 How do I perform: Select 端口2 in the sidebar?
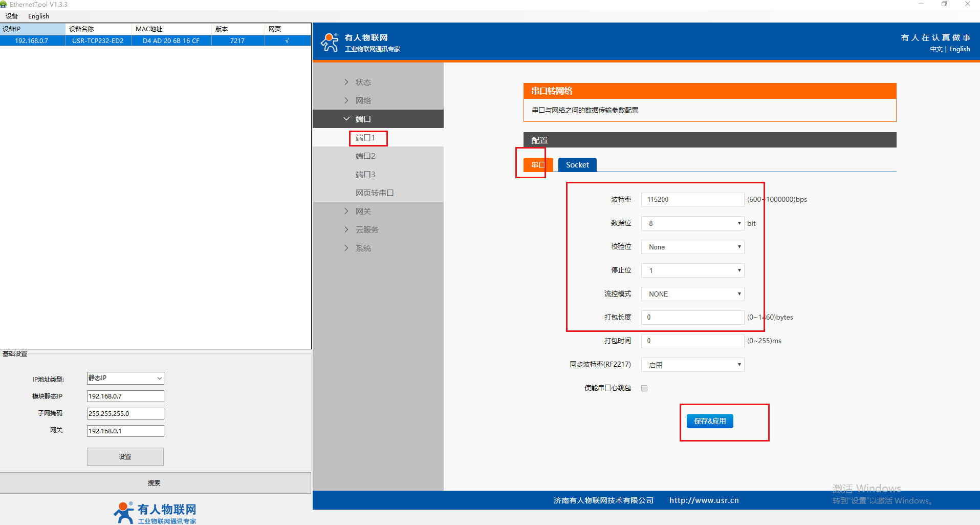tap(365, 156)
